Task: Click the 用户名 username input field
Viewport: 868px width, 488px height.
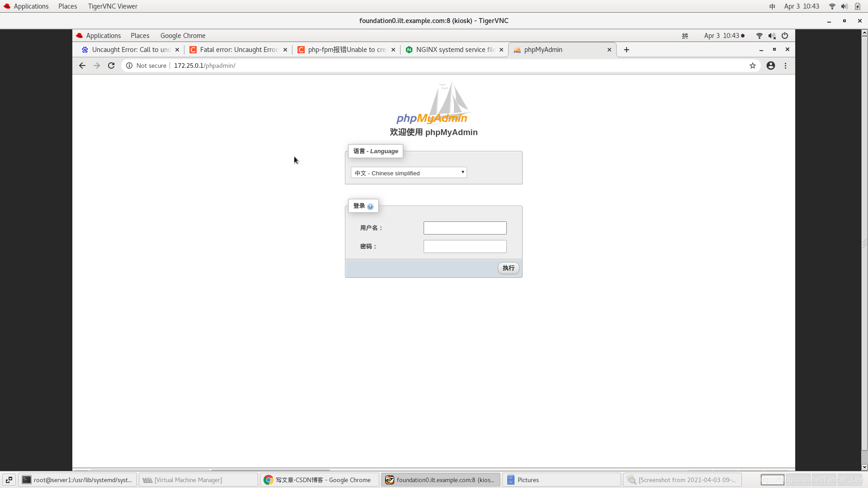Action: pos(465,228)
